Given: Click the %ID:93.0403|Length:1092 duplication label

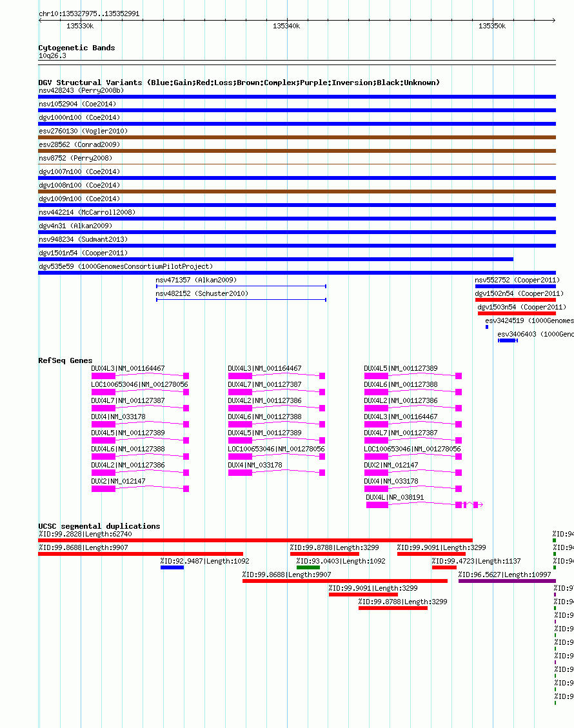Looking at the screenshot, I should pyautogui.click(x=341, y=562).
